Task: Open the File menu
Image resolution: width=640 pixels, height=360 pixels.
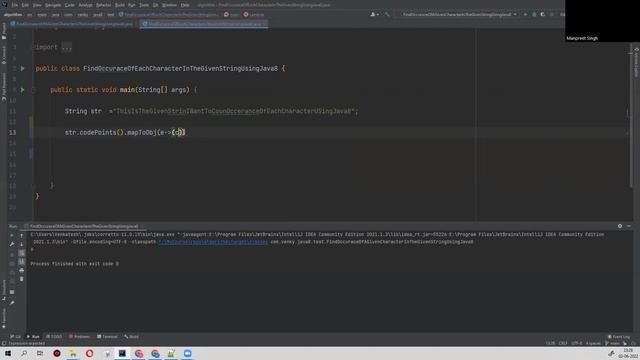Action: tap(15, 5)
